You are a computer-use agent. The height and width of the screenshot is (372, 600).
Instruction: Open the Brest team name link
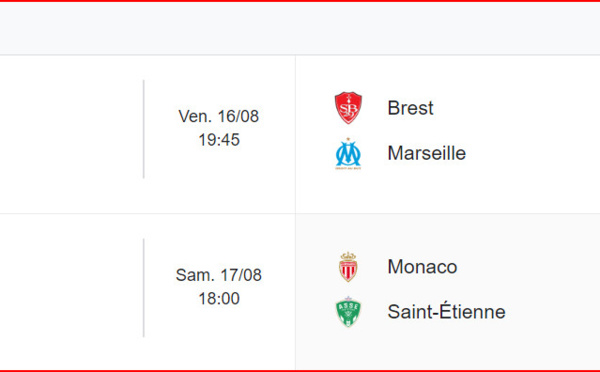[x=410, y=108]
